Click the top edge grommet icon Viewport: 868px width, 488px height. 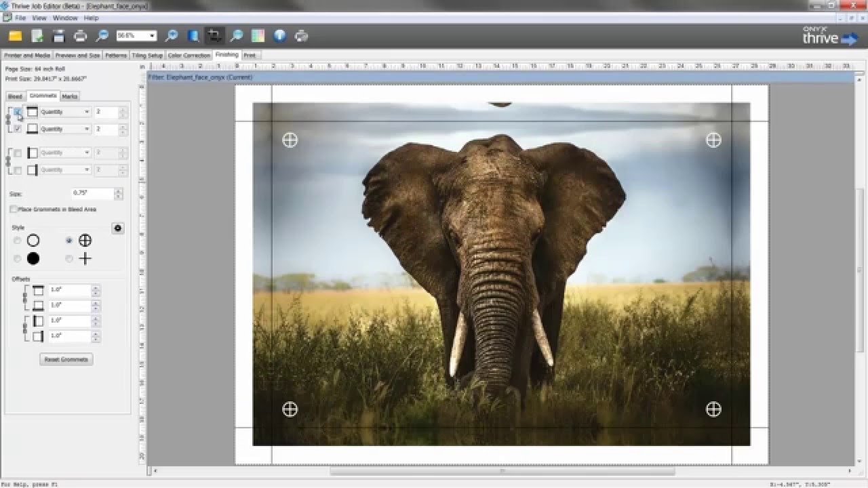(32, 112)
